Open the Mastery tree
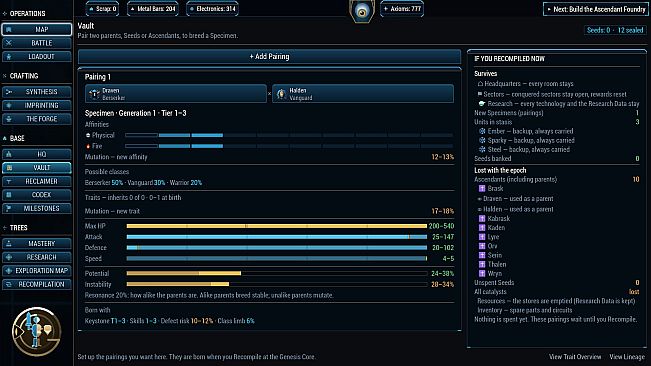The image size is (651, 366). point(37,244)
